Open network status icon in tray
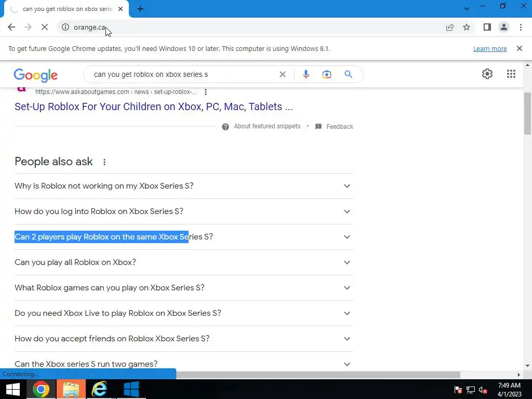Screen dimensions: 532x399 (x=471, y=390)
